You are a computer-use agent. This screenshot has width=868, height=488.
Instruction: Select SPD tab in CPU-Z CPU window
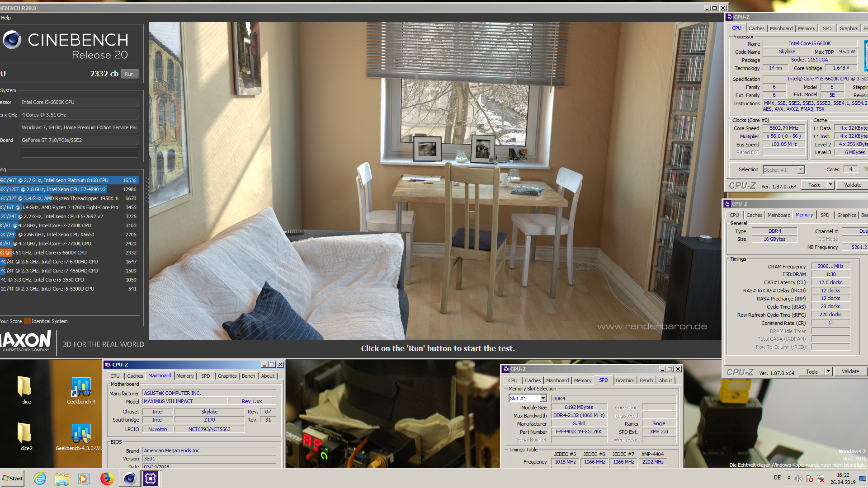tap(827, 28)
